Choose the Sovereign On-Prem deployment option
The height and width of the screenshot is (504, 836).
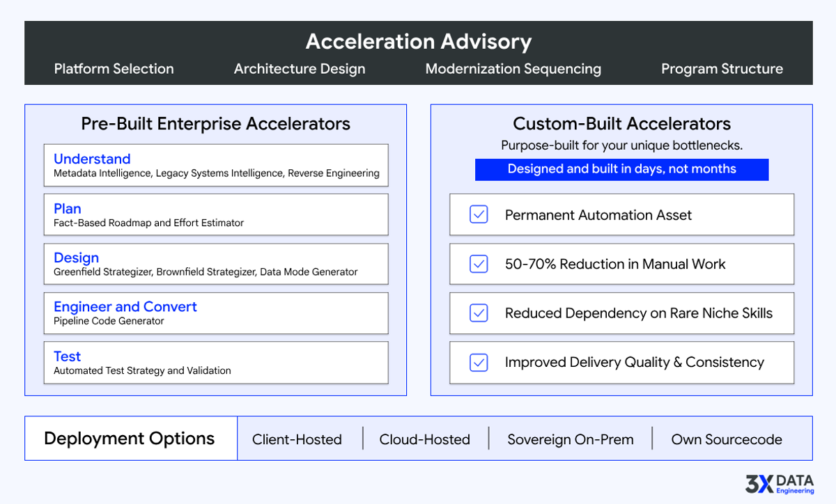click(570, 439)
